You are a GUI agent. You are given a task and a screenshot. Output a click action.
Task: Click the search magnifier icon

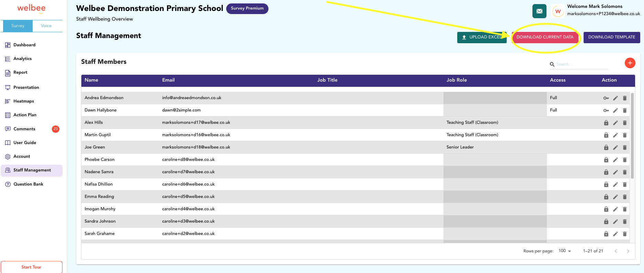point(552,64)
